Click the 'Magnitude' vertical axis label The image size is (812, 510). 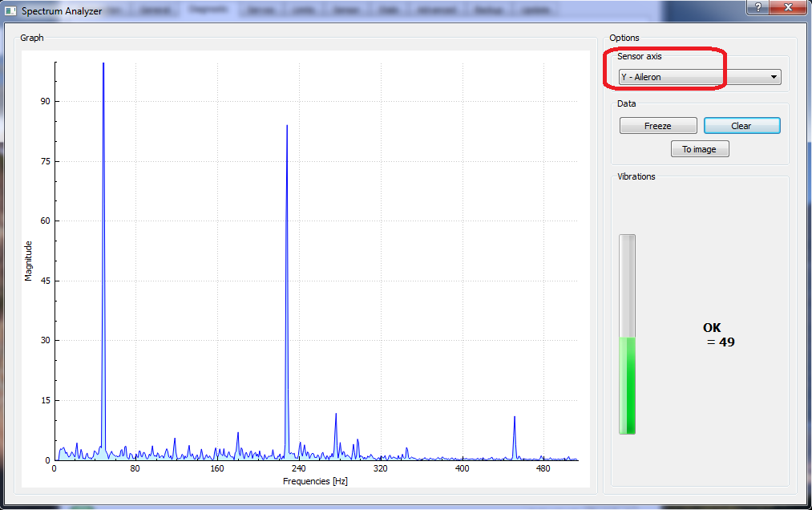(28, 261)
